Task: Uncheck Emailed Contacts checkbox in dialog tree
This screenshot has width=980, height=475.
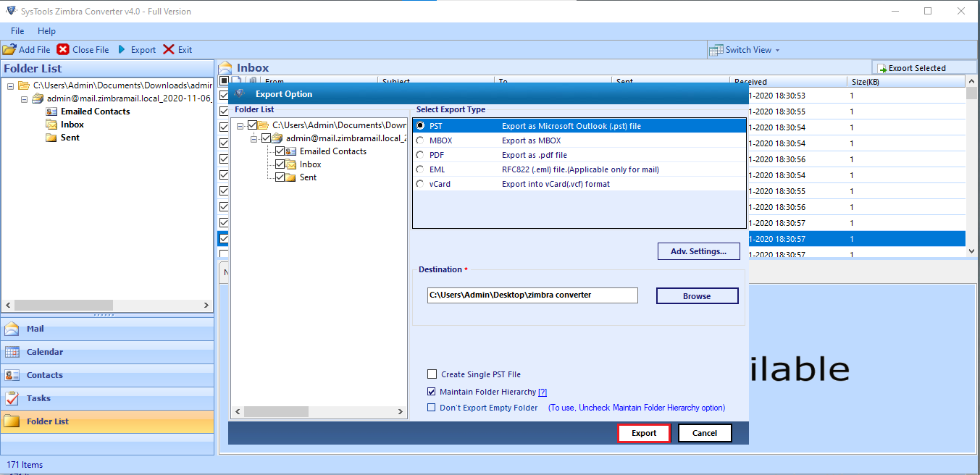Action: (280, 151)
